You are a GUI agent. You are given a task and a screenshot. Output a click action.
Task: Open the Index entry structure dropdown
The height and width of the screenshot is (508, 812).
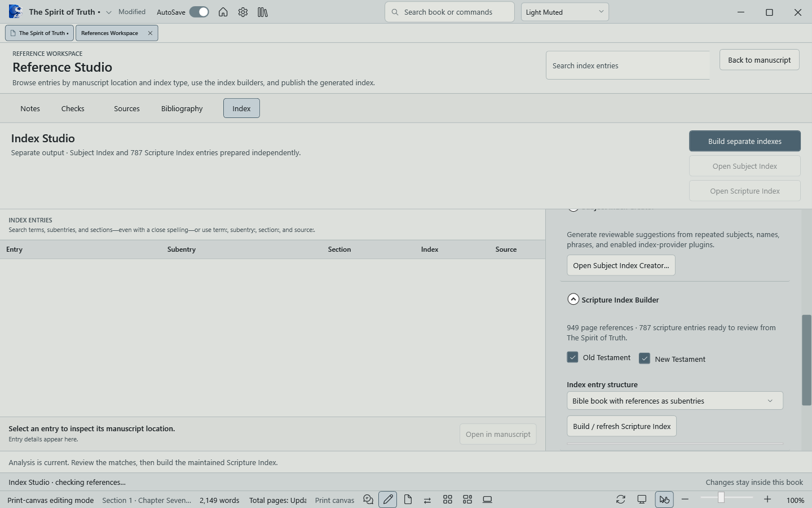pyautogui.click(x=675, y=401)
